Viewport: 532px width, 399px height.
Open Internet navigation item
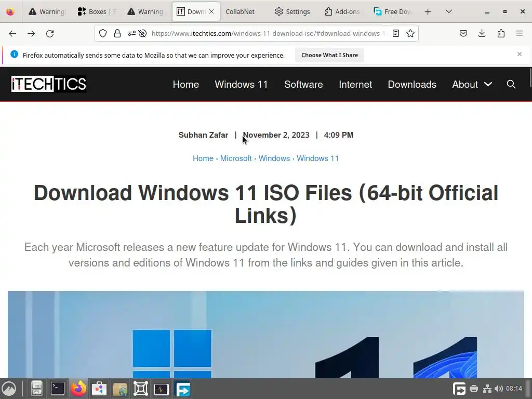pos(355,85)
